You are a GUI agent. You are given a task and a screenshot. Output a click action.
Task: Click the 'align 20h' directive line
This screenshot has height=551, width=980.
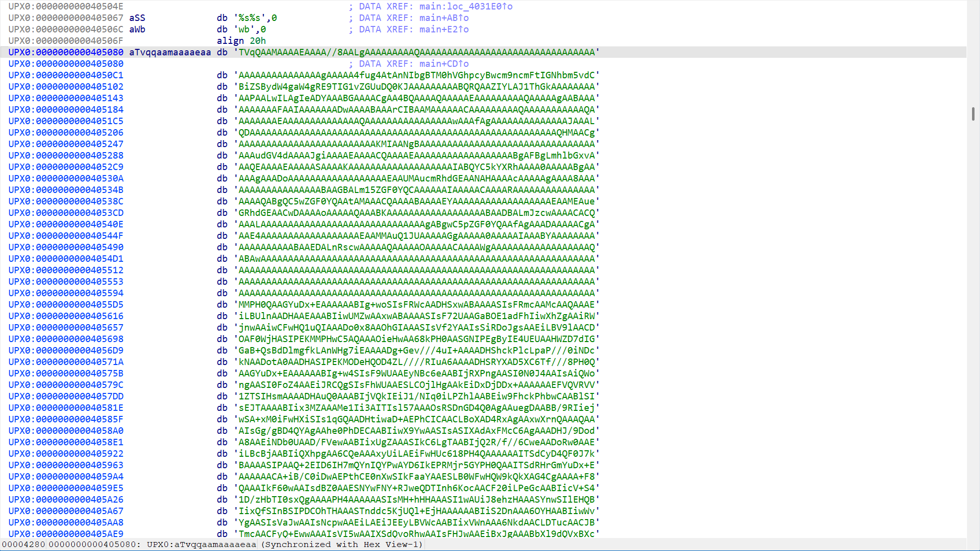(241, 41)
